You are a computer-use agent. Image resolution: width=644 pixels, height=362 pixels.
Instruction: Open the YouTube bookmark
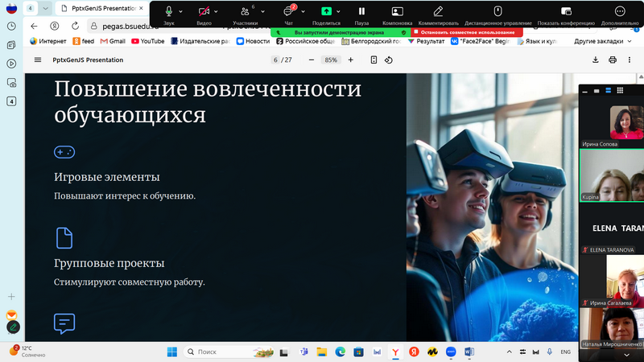(x=147, y=40)
